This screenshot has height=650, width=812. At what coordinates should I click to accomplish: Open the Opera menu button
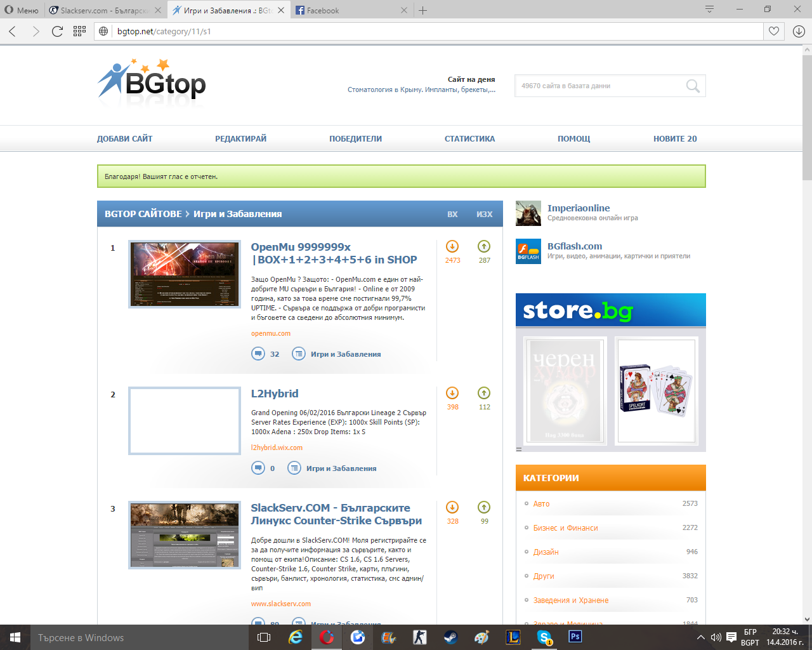22,10
